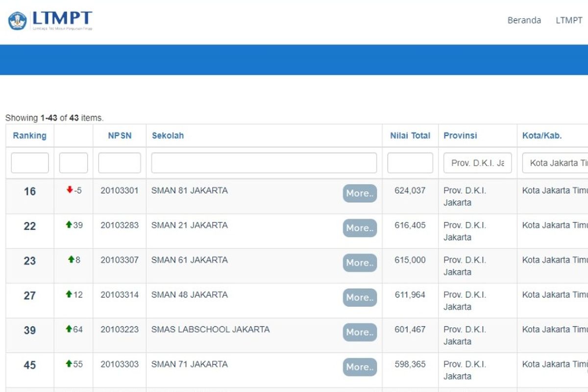Click the LTMPT logo
The image size is (588, 392).
50,21
